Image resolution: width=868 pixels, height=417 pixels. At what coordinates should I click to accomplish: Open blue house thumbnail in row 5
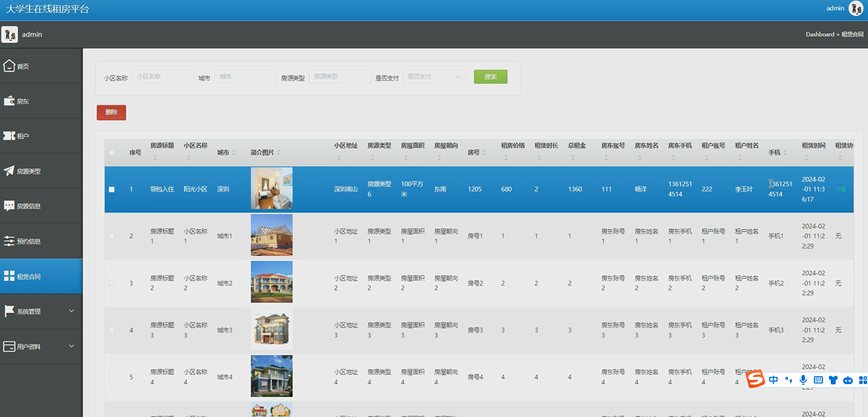click(x=272, y=376)
